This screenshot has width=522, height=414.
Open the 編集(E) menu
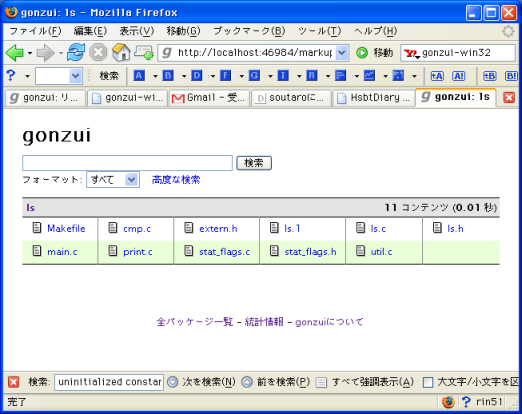pyautogui.click(x=90, y=31)
